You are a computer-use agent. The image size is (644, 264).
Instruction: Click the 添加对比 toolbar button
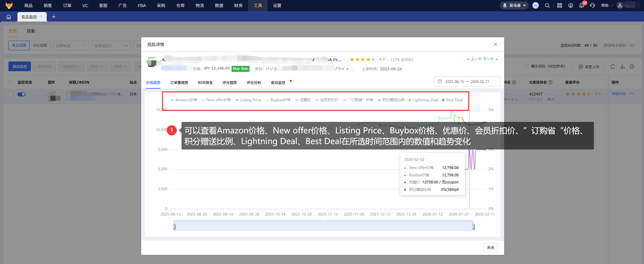pyautogui.click(x=44, y=66)
